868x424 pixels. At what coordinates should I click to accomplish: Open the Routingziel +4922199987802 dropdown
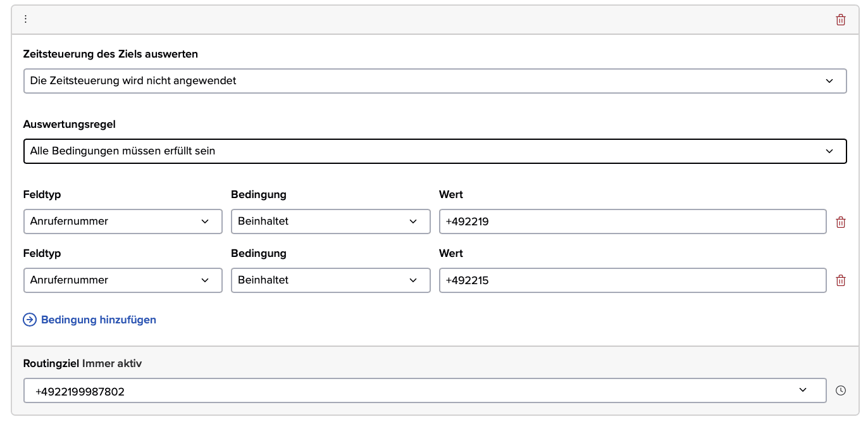(425, 391)
